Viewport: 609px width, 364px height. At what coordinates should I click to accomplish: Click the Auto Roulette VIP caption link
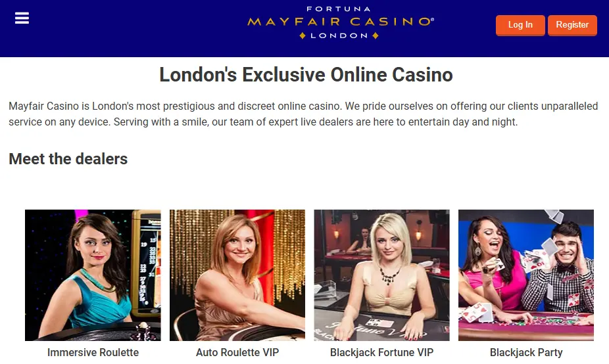pos(237,352)
